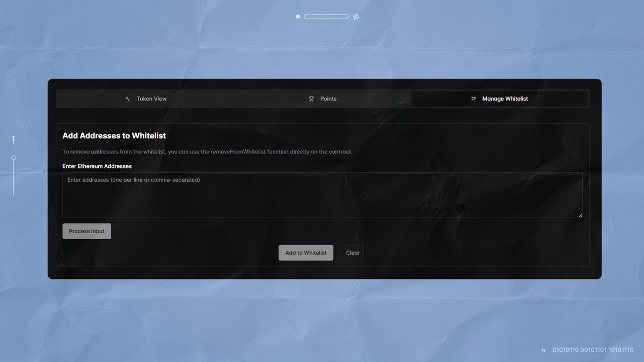Click the Add to Whitelist button

tap(306, 253)
